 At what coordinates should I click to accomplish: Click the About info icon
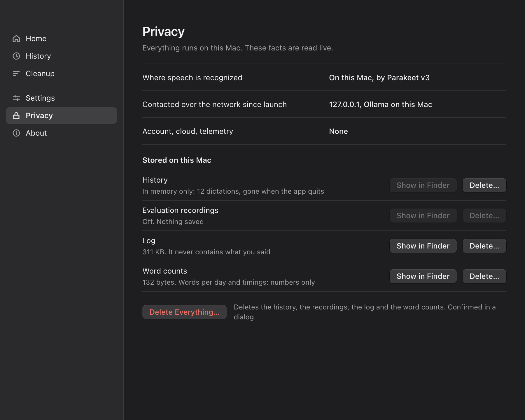16,133
